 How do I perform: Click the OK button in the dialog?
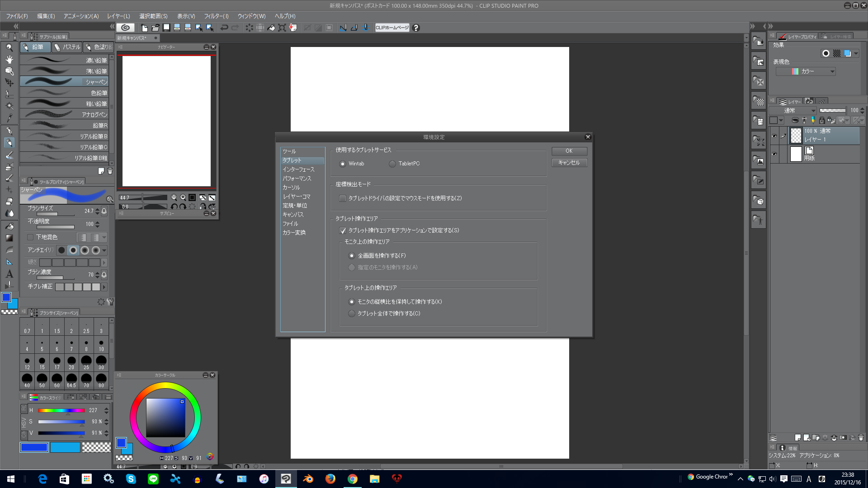click(569, 151)
